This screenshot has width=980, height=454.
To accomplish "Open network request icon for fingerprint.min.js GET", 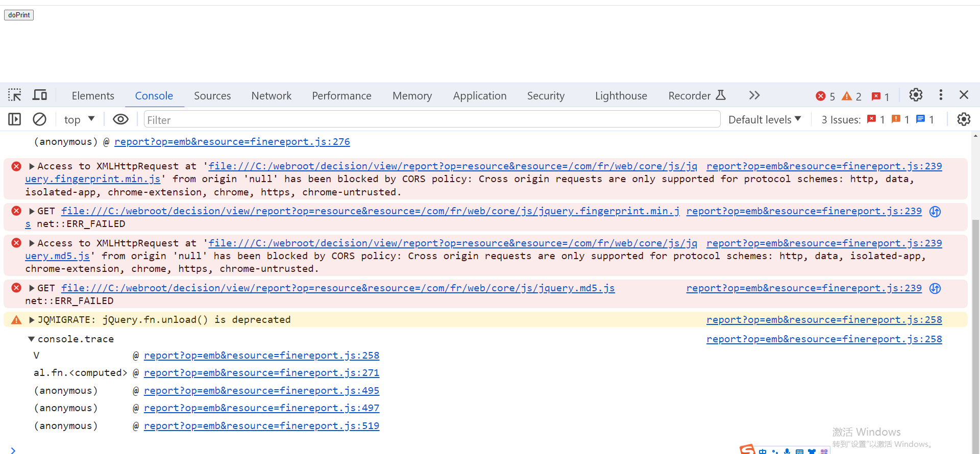I will [935, 211].
